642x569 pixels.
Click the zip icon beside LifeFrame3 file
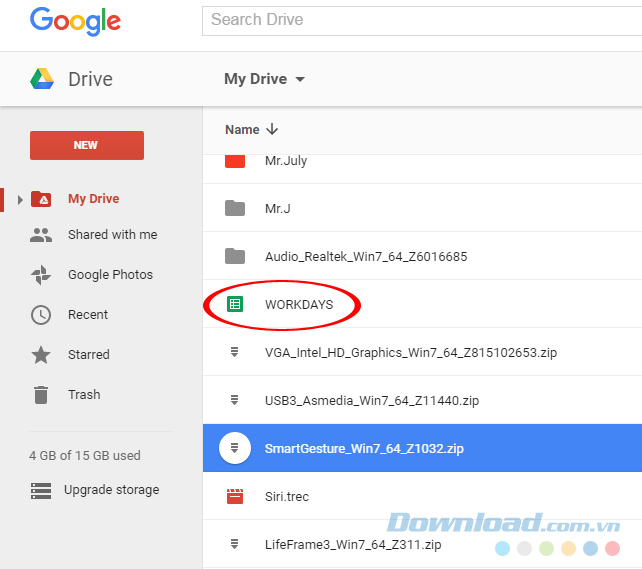tap(235, 544)
